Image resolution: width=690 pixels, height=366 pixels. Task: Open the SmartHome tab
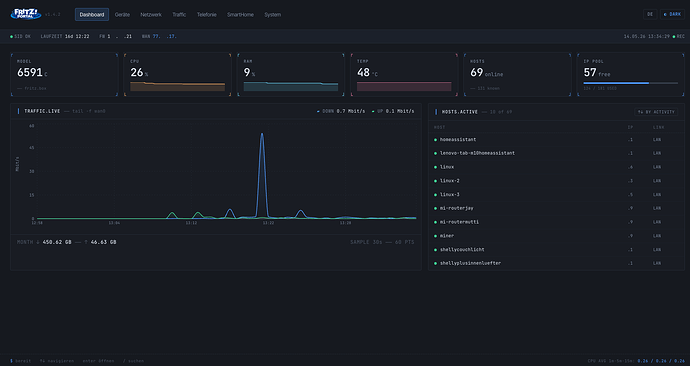(240, 15)
